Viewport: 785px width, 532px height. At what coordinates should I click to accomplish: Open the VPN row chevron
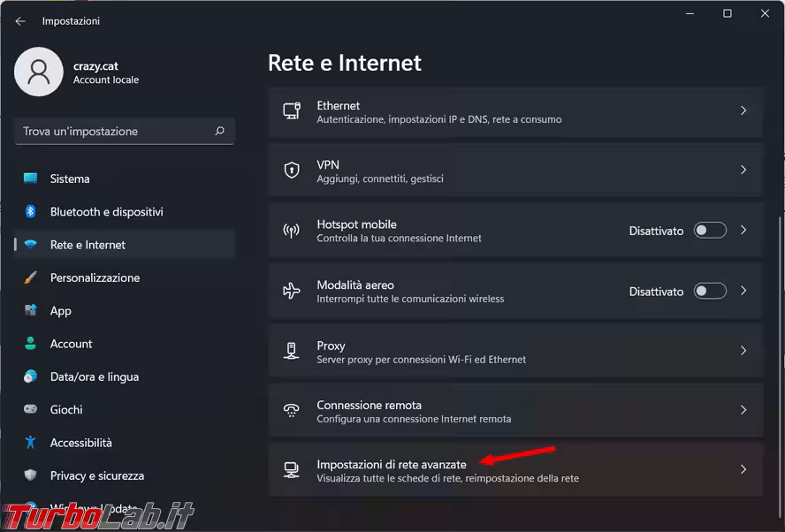tap(743, 170)
